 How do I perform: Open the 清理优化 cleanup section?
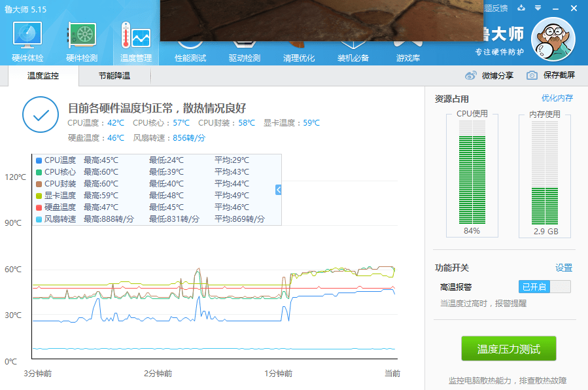click(x=299, y=58)
